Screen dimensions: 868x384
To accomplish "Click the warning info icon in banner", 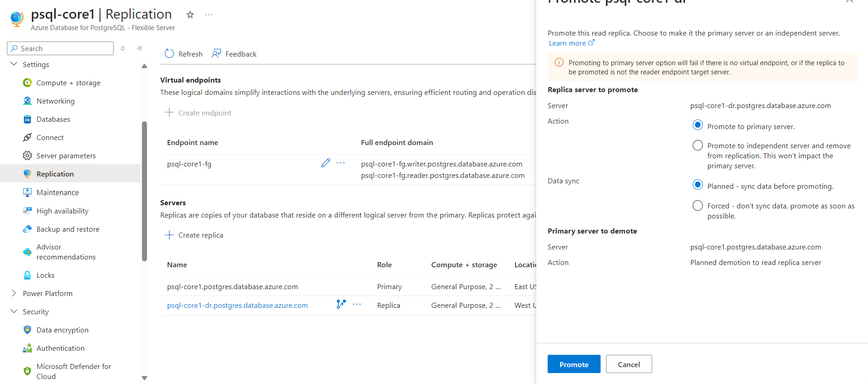I will tap(559, 62).
